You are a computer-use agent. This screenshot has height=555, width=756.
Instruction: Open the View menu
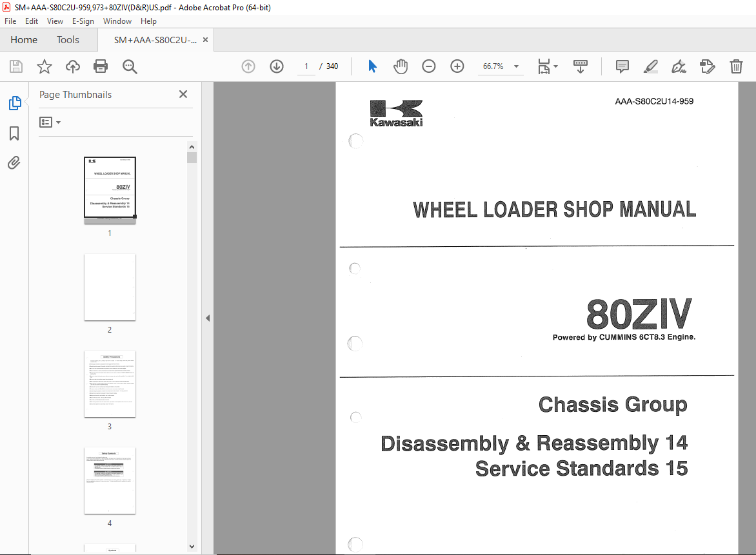click(x=55, y=21)
